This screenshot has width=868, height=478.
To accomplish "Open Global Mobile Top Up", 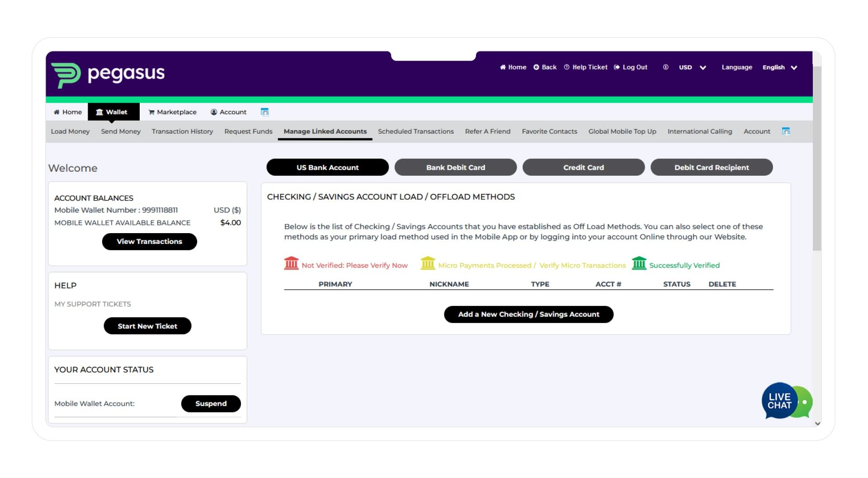I will [622, 131].
